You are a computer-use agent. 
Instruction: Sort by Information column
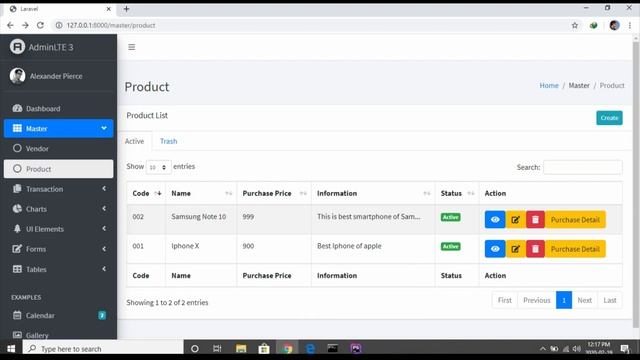point(373,193)
